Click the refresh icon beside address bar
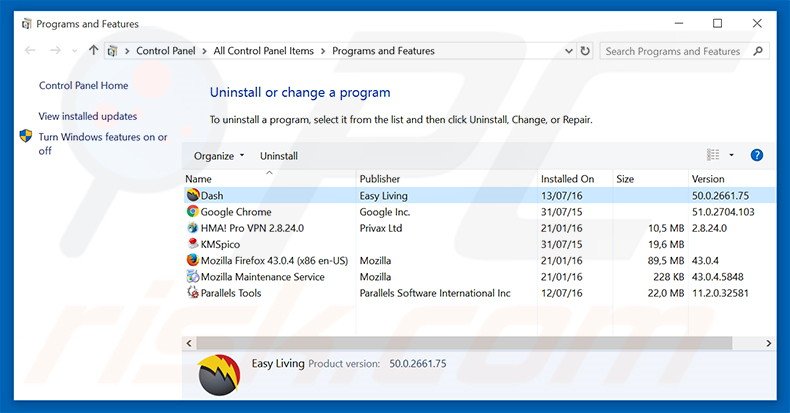This screenshot has width=790, height=413. tap(585, 51)
